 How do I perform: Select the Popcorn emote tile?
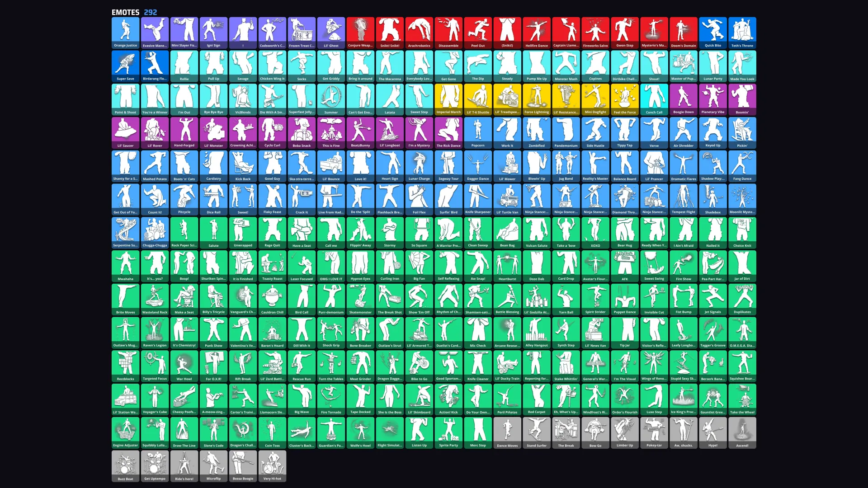coord(478,133)
